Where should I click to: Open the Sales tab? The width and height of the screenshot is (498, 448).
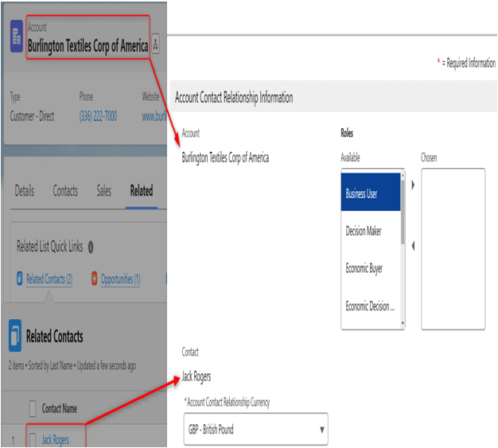(104, 191)
